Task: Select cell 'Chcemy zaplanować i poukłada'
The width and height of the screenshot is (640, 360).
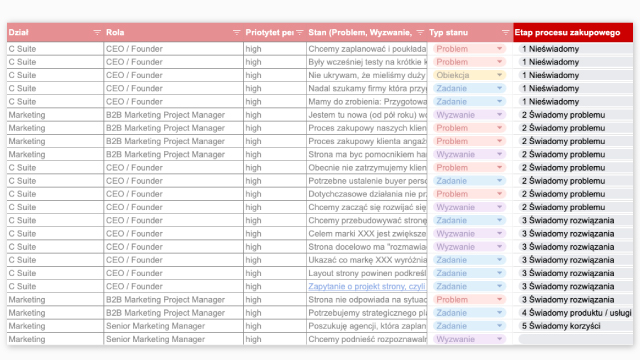Action: click(x=367, y=49)
